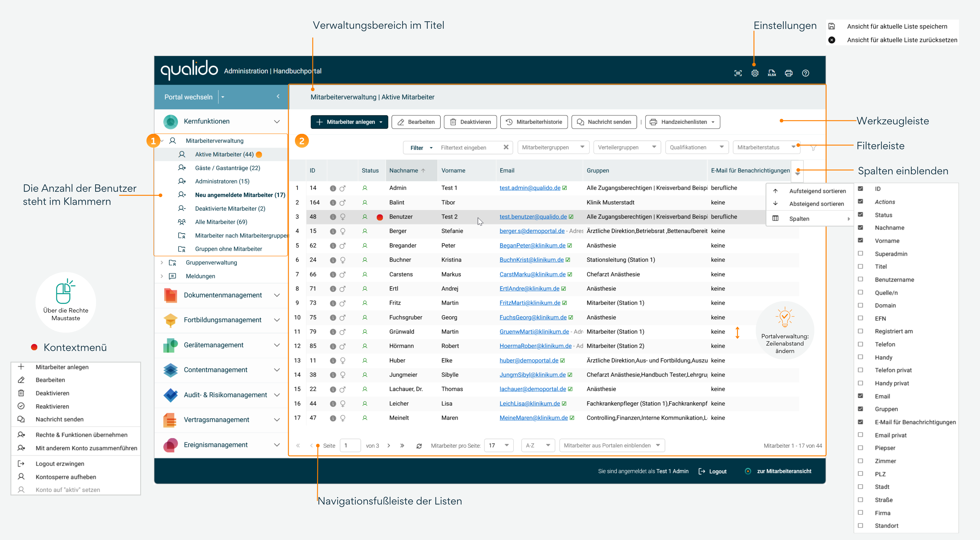Click the Kernfunktionen module icon
Viewport: 980px width, 540px height.
(x=170, y=121)
